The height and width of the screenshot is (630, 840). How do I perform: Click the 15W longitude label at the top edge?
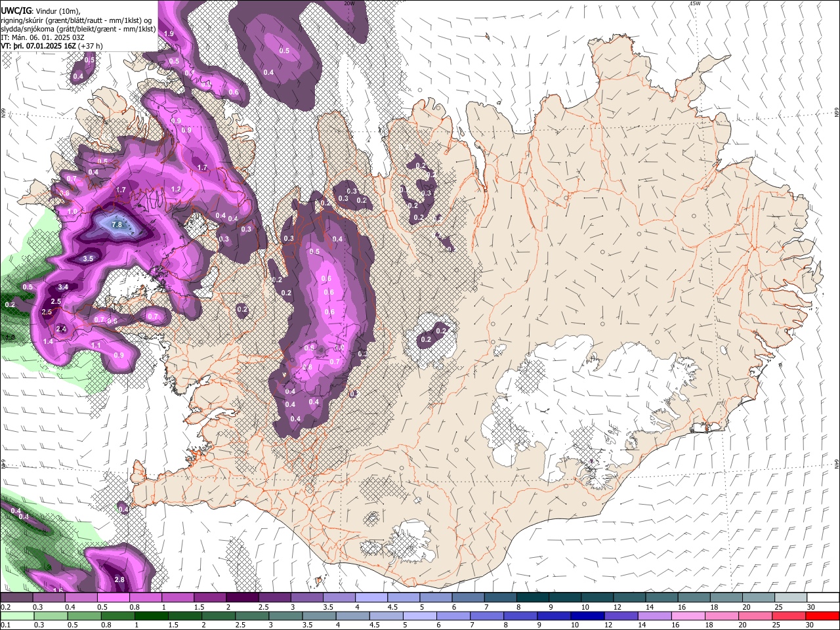tap(695, 3)
